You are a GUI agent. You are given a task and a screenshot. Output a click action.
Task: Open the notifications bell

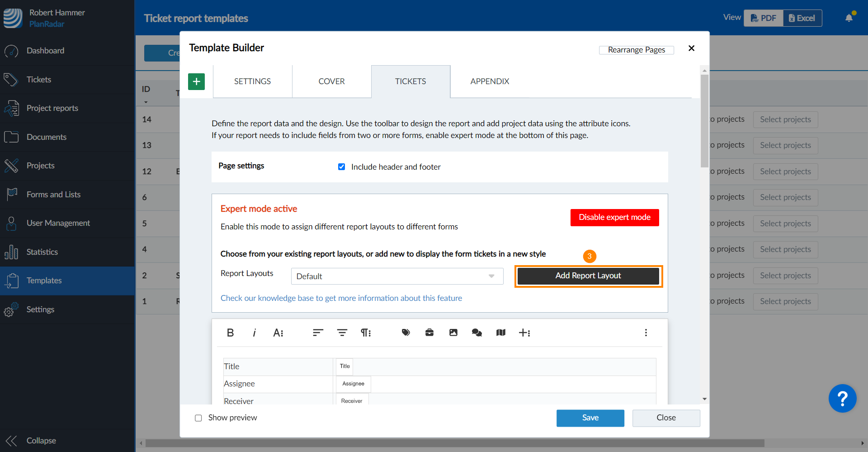pyautogui.click(x=849, y=18)
